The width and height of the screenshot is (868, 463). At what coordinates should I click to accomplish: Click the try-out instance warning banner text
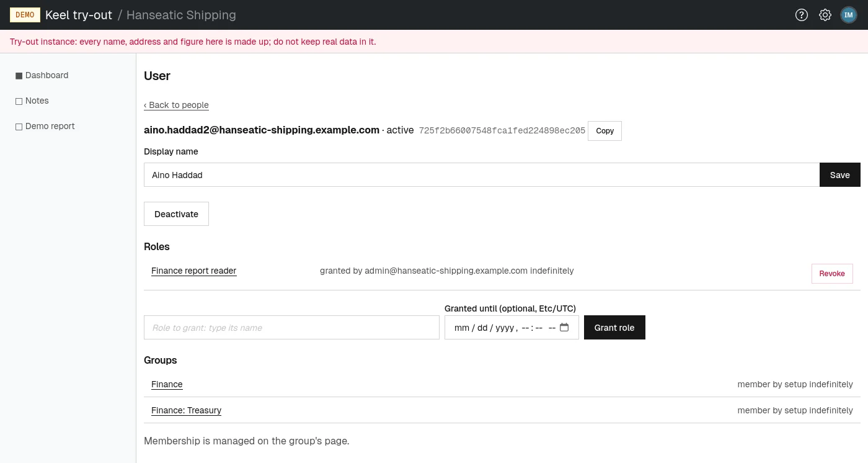[x=193, y=42]
